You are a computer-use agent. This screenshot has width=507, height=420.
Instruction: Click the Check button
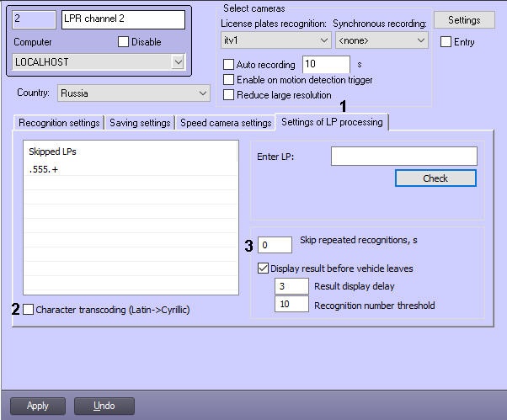pyautogui.click(x=435, y=178)
